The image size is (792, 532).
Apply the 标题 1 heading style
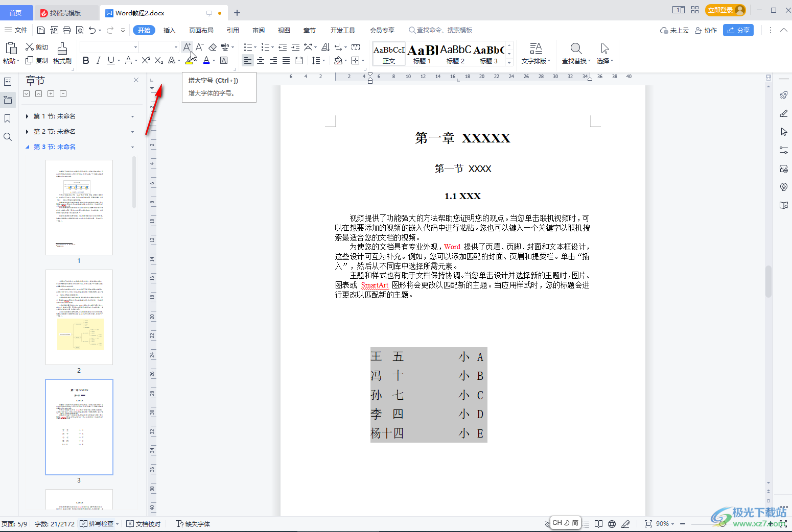(x=422, y=54)
